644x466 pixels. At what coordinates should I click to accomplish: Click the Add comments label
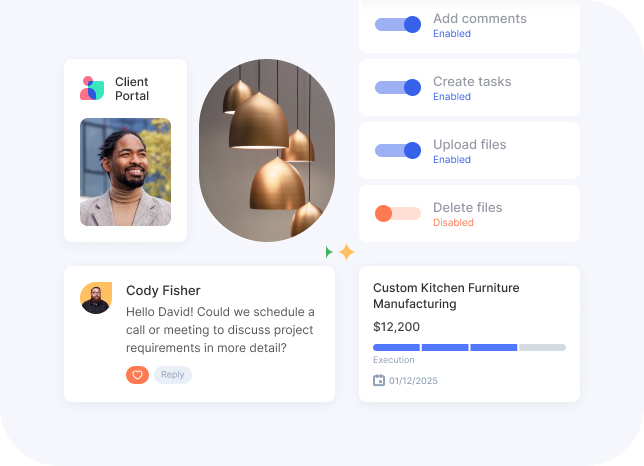point(480,18)
